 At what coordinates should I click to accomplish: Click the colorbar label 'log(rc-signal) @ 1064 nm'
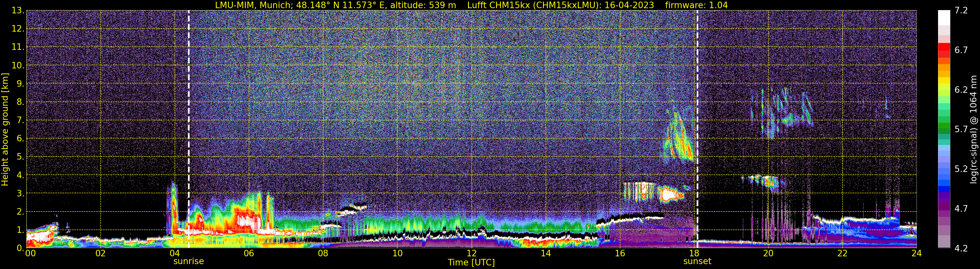tap(973, 130)
